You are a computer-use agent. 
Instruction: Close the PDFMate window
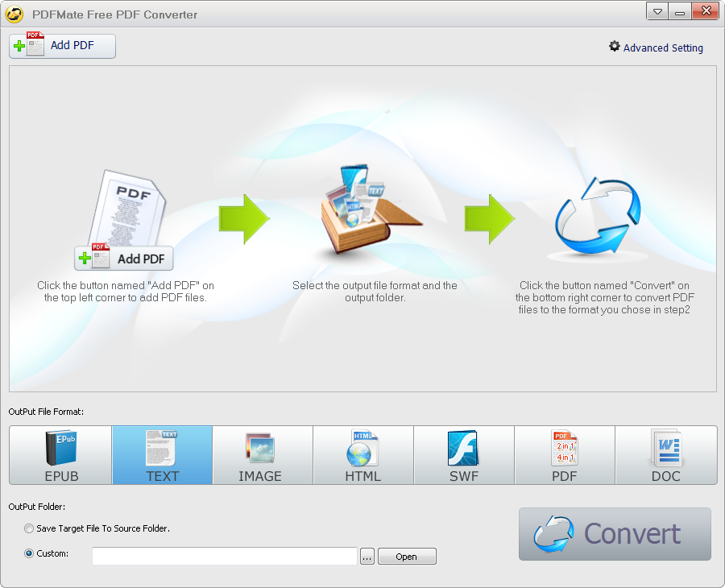click(706, 11)
